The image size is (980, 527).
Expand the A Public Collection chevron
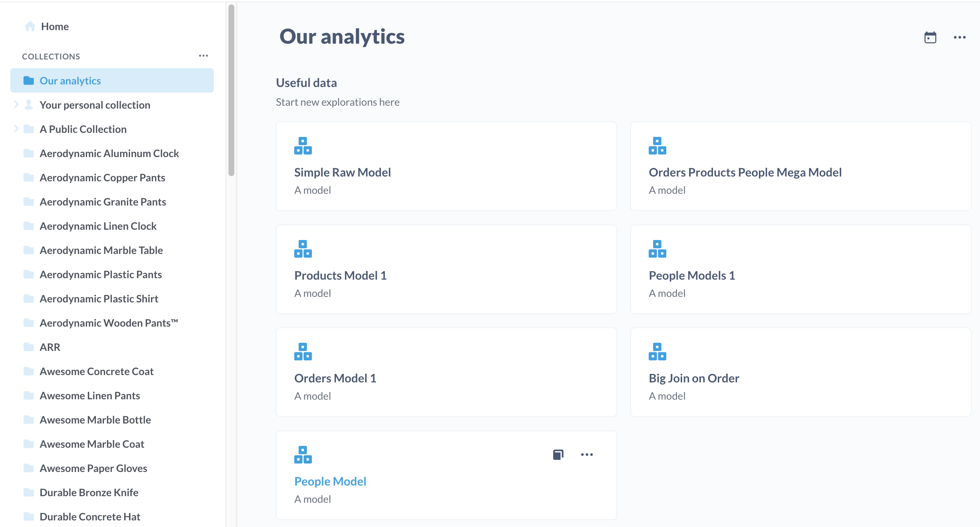16,129
